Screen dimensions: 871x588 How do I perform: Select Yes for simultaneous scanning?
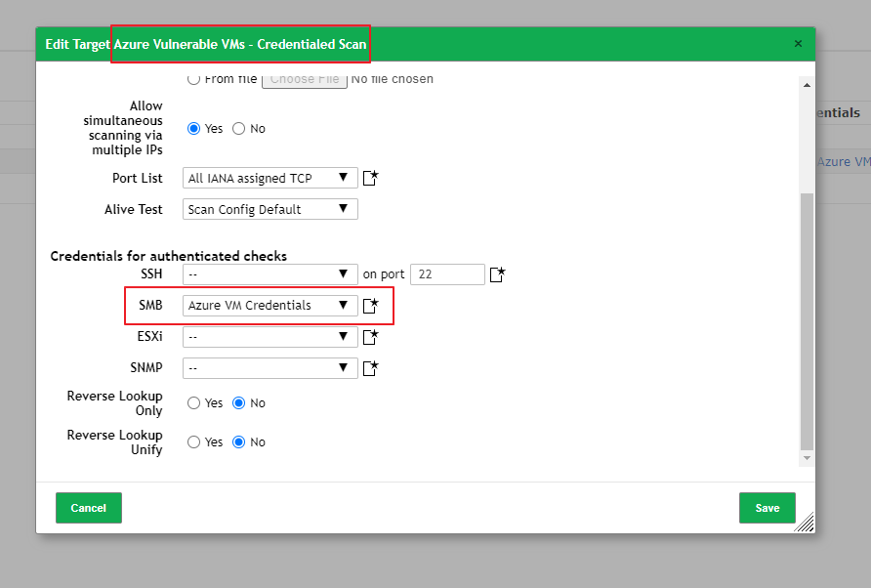click(194, 128)
